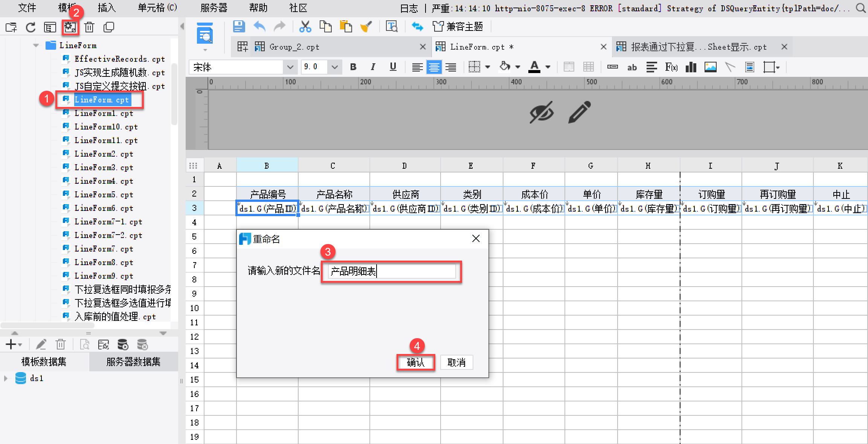Toggle bold formatting
This screenshot has width=868, height=444.
tap(353, 67)
